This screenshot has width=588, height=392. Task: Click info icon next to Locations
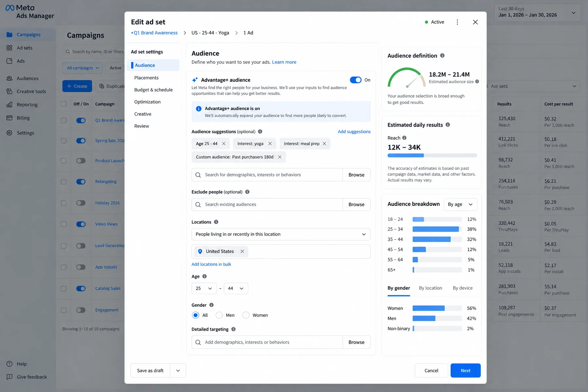(216, 222)
